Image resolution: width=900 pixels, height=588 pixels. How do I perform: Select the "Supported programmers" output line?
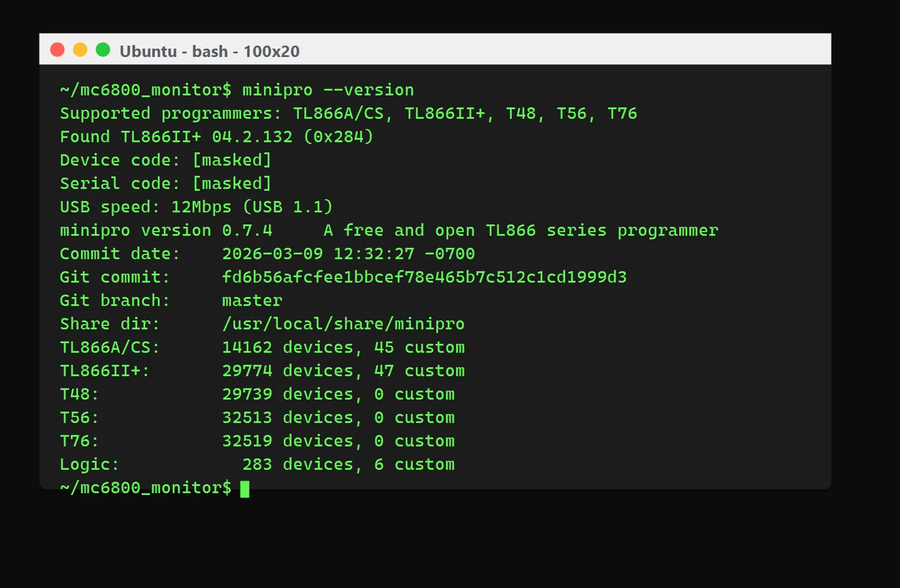click(x=349, y=113)
